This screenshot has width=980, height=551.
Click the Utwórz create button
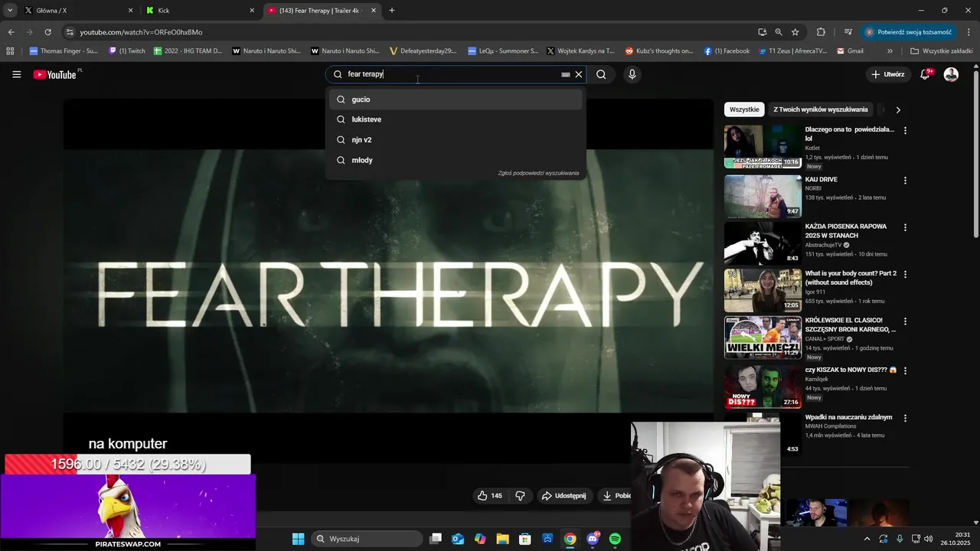point(887,74)
